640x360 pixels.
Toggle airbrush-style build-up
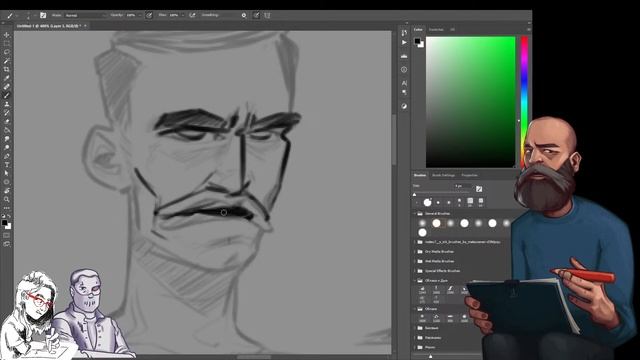click(x=192, y=15)
